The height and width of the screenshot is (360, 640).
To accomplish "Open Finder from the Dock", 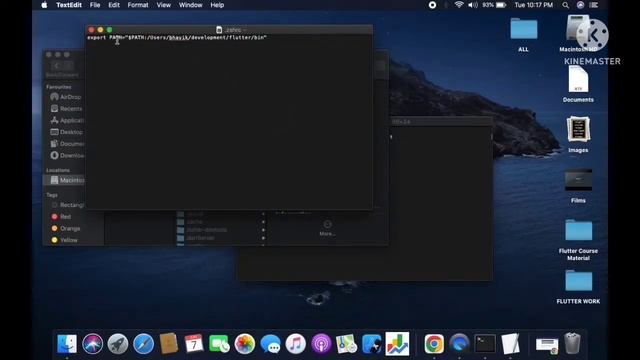I will coord(67,344).
